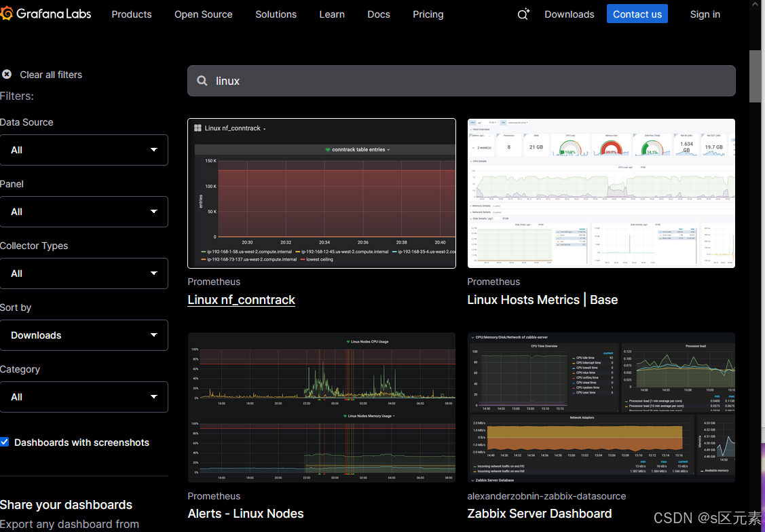The image size is (765, 532).
Task: Click Prometheus label above Linux nf_conntrack
Action: pos(214,282)
